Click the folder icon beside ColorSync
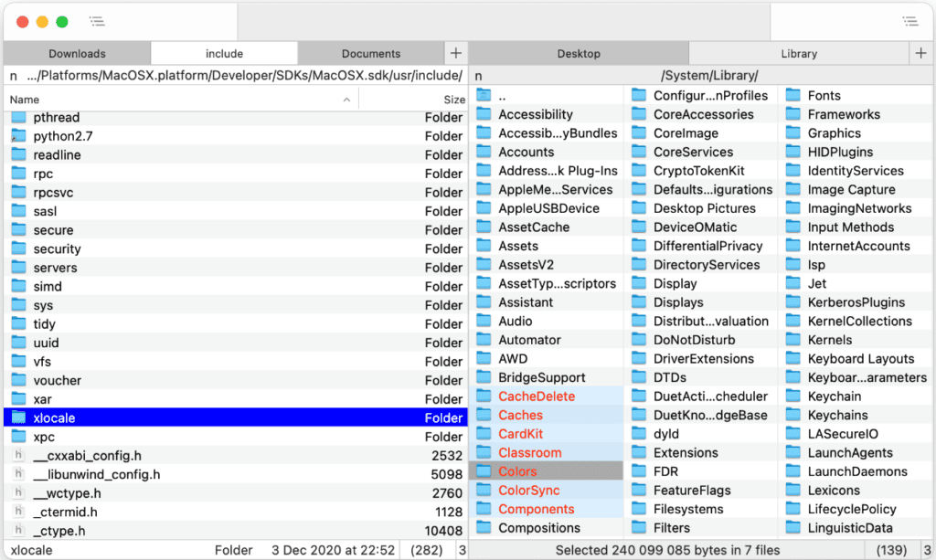 click(484, 490)
